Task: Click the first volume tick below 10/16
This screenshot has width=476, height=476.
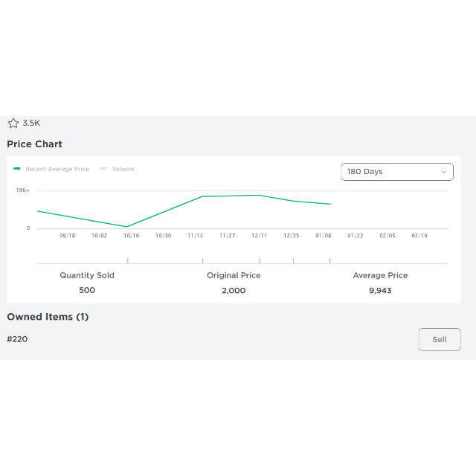Action: 128,261
